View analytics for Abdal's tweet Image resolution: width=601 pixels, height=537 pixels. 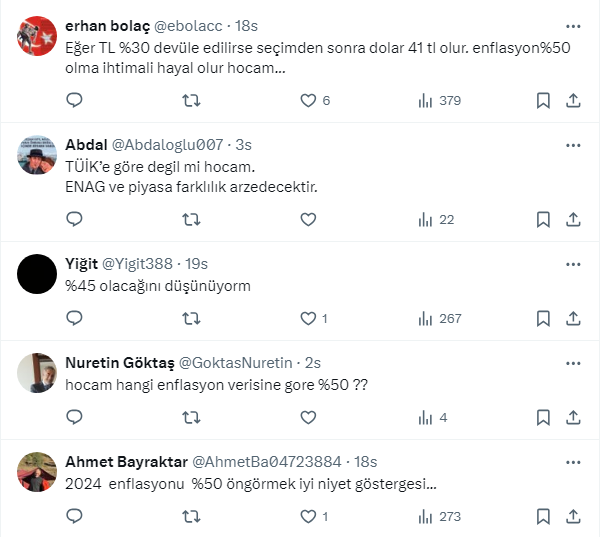[425, 219]
